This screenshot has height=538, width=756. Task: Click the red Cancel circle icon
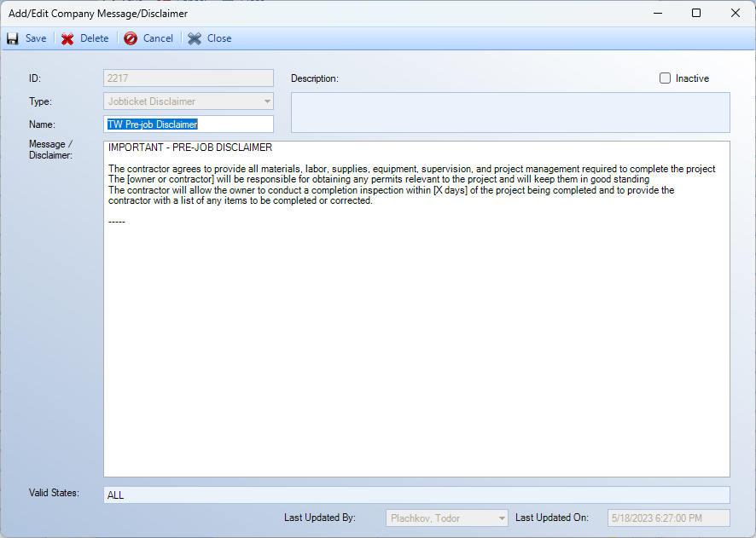[131, 38]
